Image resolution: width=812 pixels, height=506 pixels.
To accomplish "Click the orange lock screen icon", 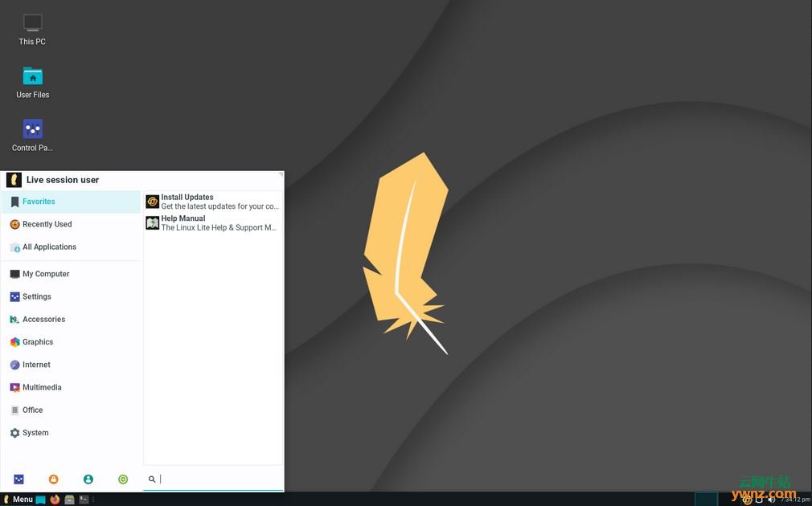I will point(53,479).
